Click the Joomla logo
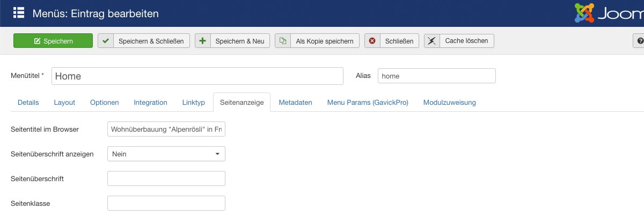This screenshot has width=644, height=215. click(609, 13)
